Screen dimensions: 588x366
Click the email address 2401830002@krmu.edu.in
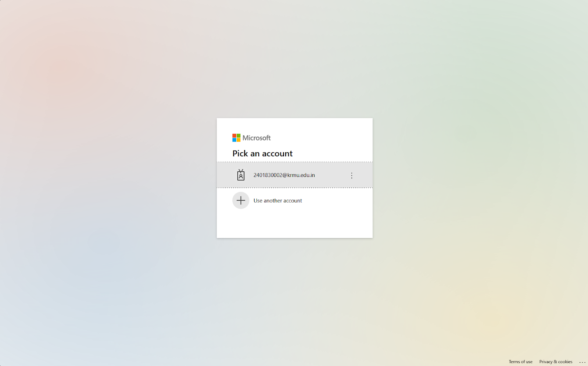(x=284, y=175)
